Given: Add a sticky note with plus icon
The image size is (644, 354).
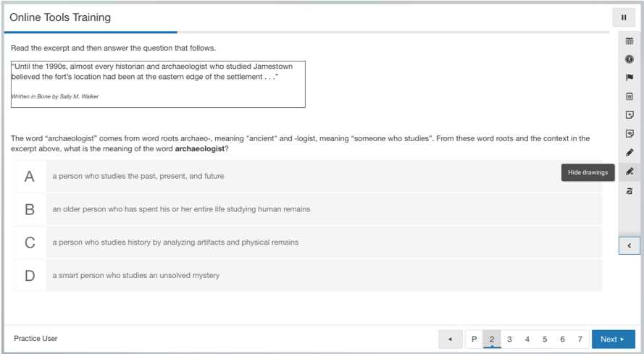Looking at the screenshot, I should pos(630,115).
